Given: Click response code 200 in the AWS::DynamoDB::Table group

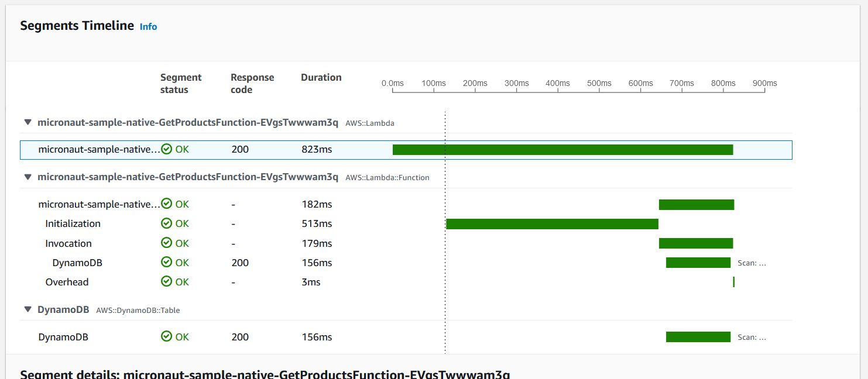Looking at the screenshot, I should [240, 337].
